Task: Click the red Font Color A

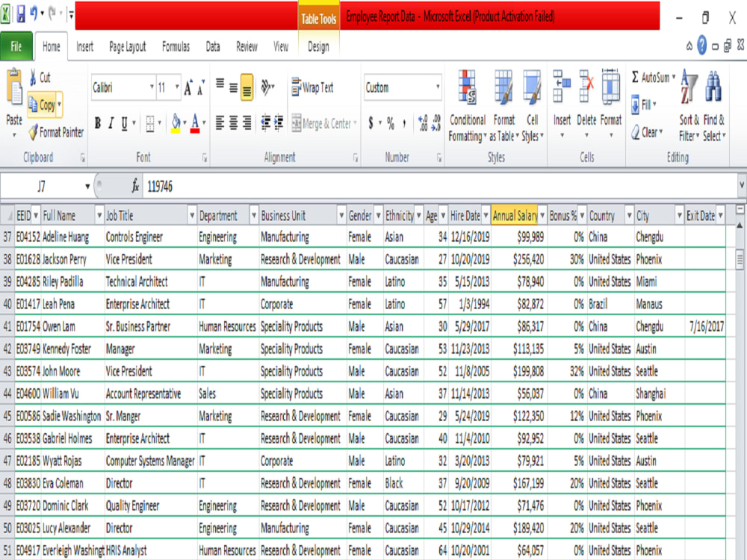Action: pos(195,123)
